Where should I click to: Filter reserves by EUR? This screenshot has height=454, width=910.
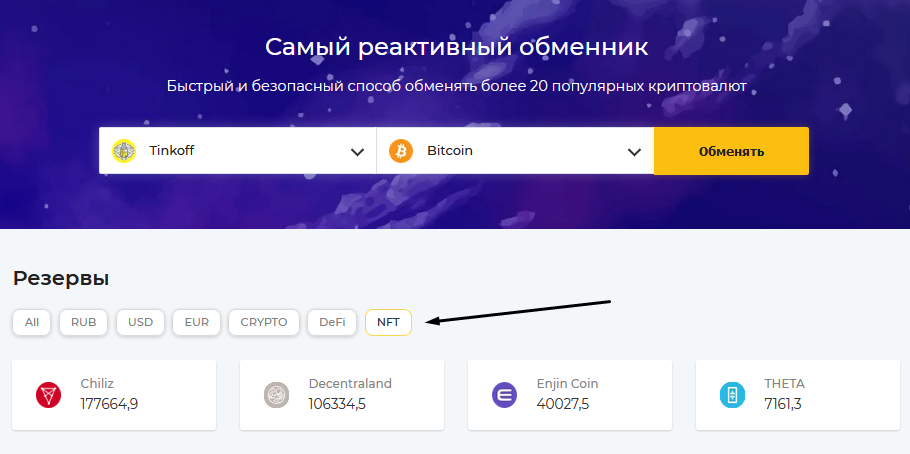[197, 322]
